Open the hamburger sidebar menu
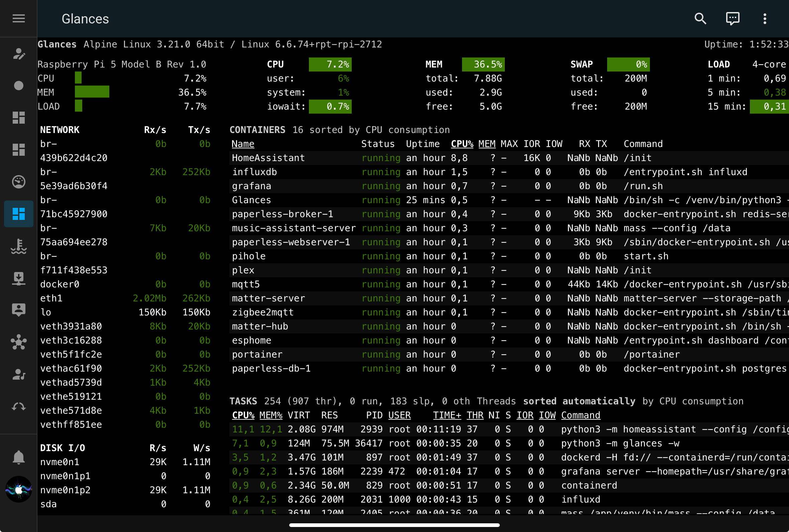Image resolution: width=789 pixels, height=532 pixels. tap(19, 18)
